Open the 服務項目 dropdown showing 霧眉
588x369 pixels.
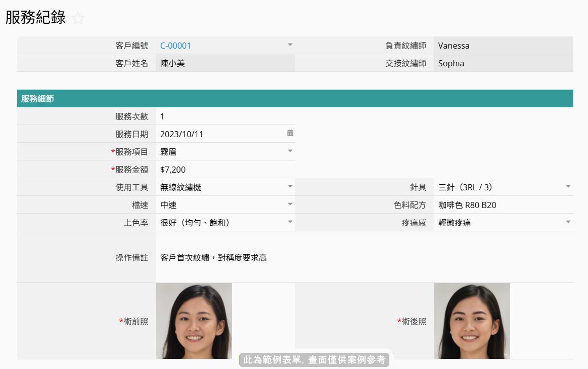tap(290, 151)
